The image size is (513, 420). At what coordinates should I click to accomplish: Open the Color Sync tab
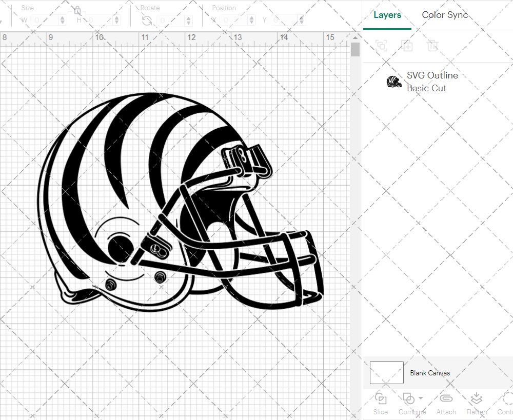tap(445, 15)
